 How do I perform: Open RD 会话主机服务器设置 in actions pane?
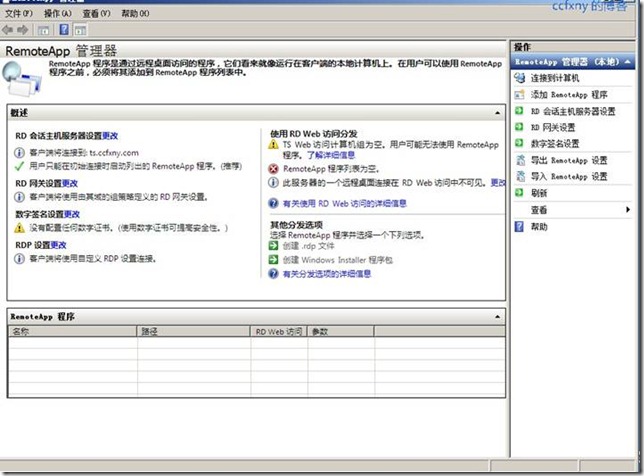click(573, 111)
